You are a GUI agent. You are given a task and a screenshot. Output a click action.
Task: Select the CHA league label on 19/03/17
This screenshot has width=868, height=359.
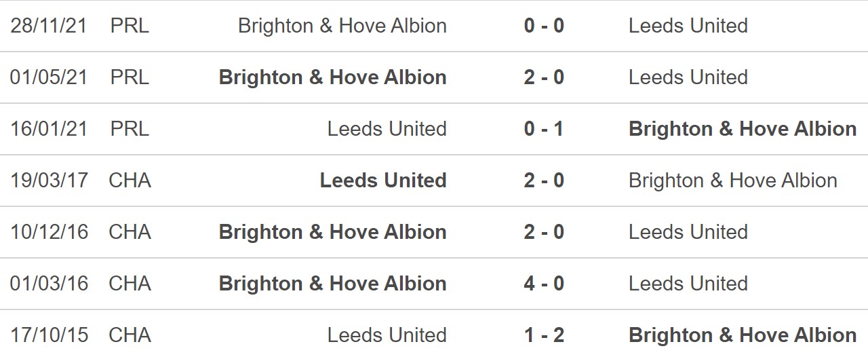130,181
